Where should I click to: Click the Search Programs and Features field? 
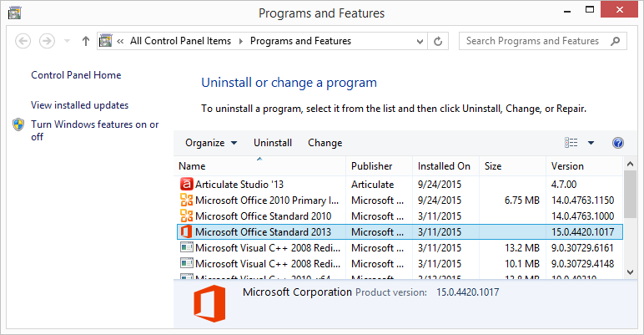click(536, 41)
